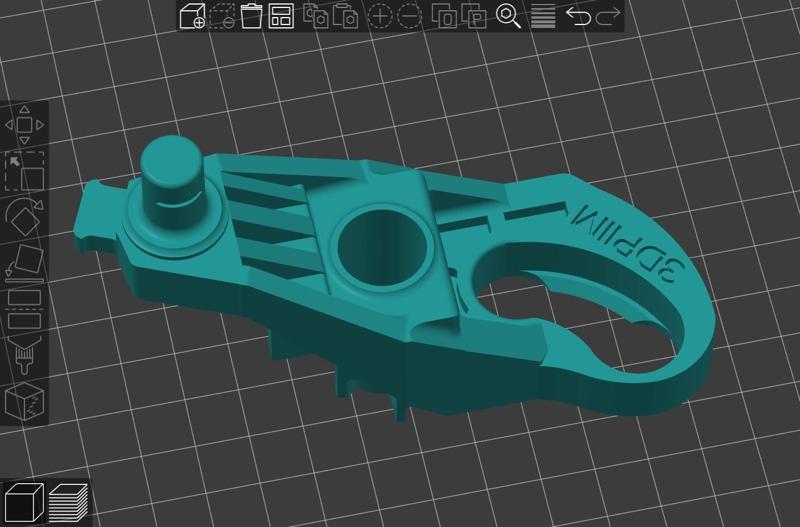Image resolution: width=800 pixels, height=527 pixels.
Task: Open the Search magnifier tool
Action: click(x=508, y=16)
